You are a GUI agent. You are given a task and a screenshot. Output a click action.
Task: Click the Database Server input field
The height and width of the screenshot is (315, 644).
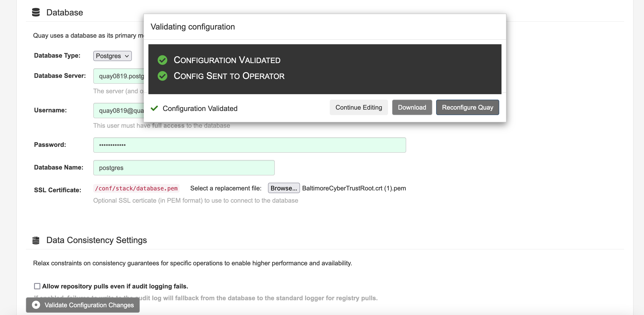118,76
